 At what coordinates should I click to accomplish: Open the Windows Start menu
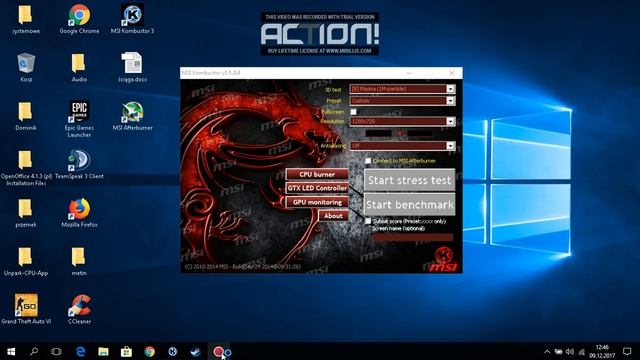tap(11, 351)
